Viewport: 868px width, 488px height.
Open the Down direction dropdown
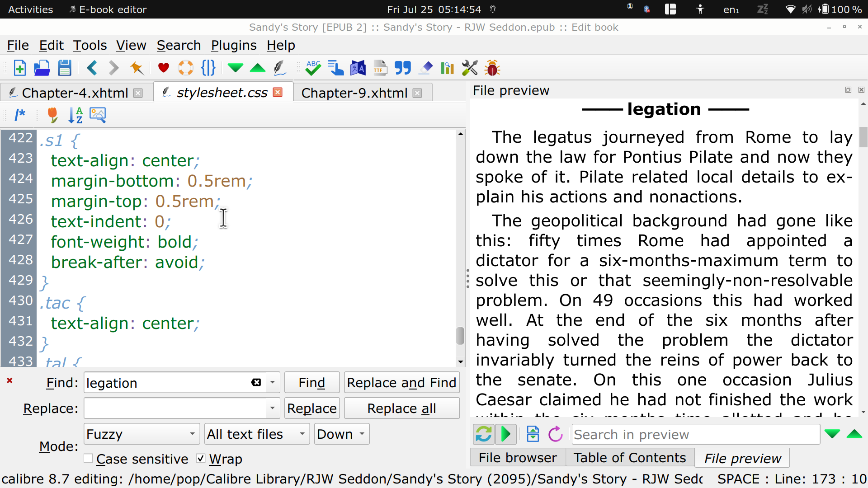tap(341, 434)
